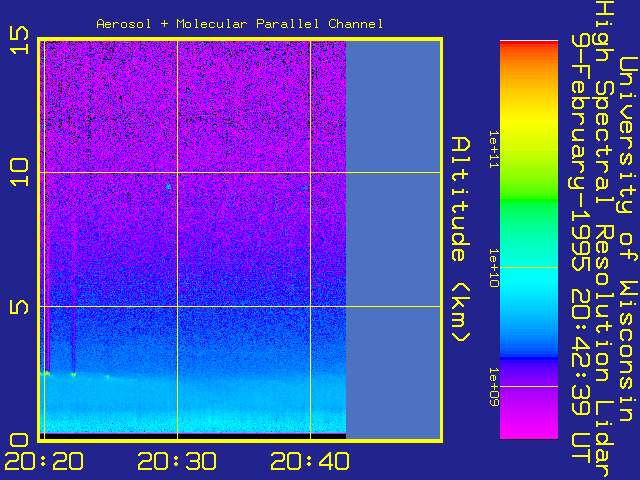Click the bright cloud spot near 2.5 km at 20:20

tap(47, 373)
